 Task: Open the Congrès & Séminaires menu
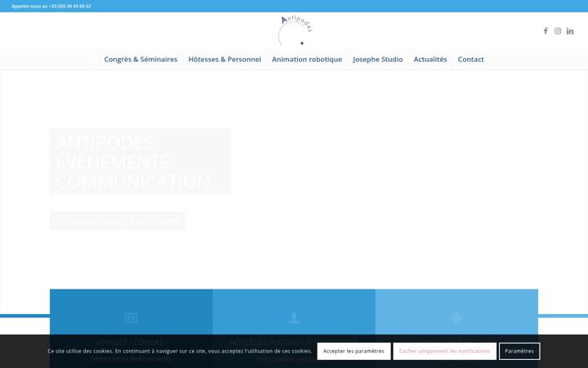point(140,60)
